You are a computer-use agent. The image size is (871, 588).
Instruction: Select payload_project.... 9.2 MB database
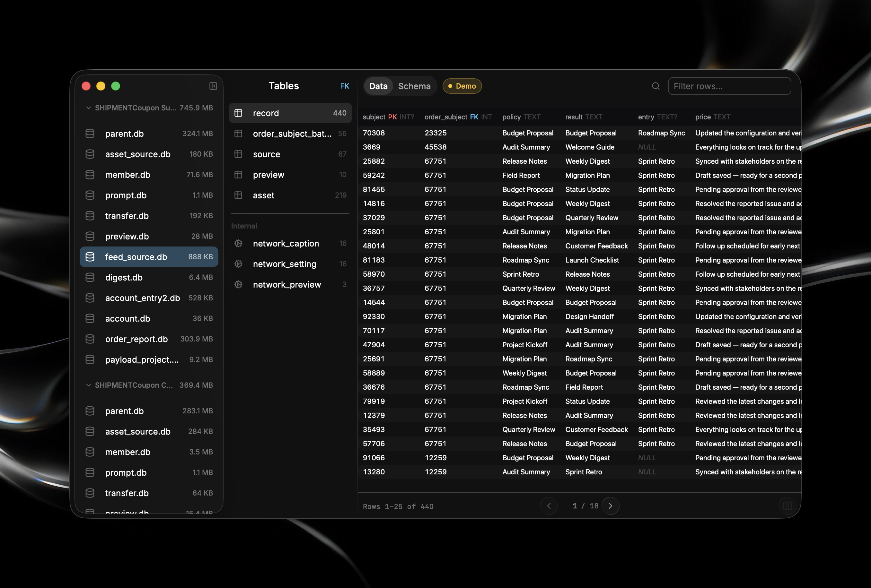[x=149, y=359]
